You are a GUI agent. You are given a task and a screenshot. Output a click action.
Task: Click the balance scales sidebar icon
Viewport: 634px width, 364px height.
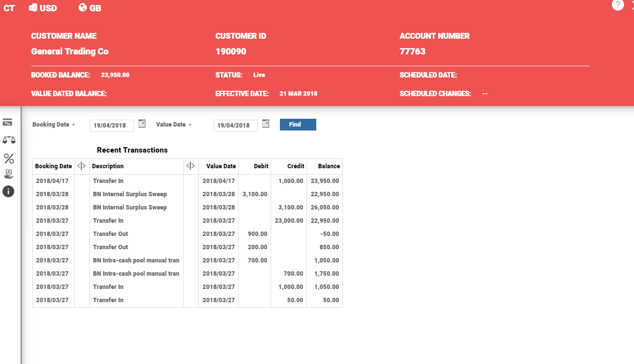(x=9, y=140)
